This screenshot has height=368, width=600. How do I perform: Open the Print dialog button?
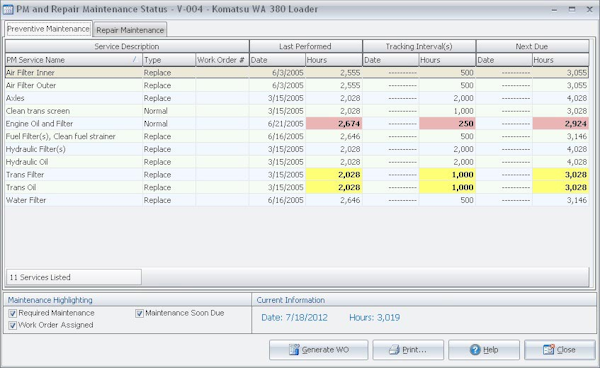(408, 350)
